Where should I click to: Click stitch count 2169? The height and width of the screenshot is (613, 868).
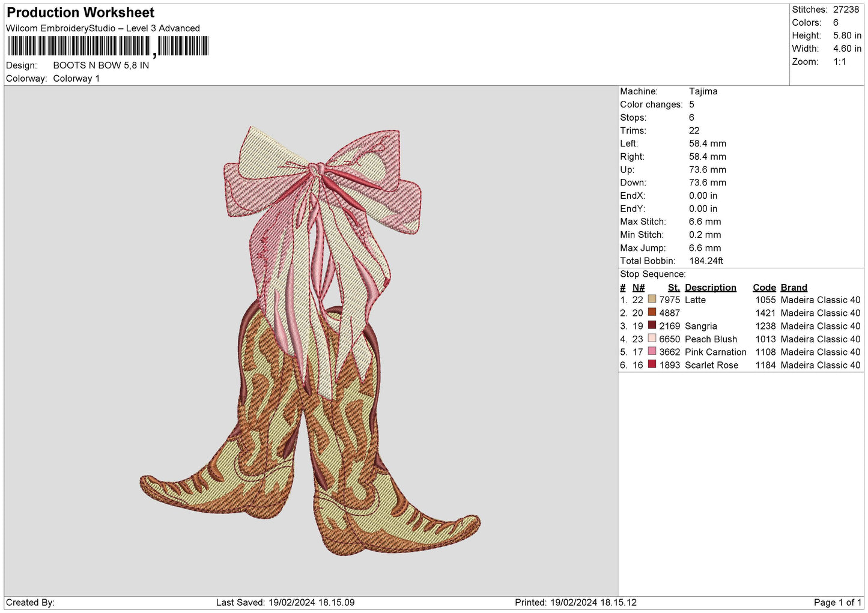(669, 327)
